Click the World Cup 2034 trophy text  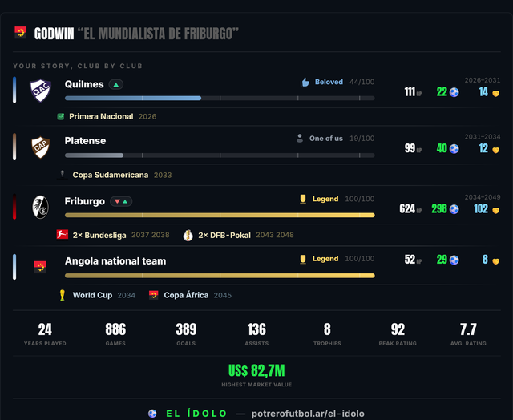click(x=103, y=296)
